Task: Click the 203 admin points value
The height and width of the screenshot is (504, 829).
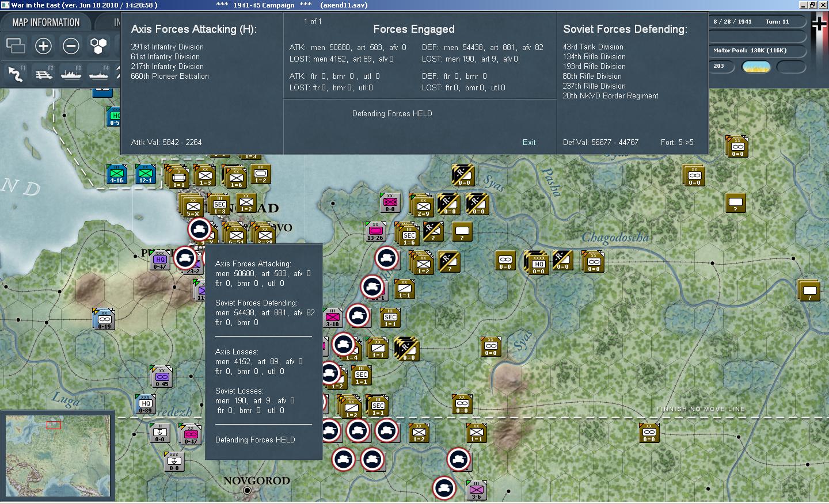Action: tap(719, 66)
